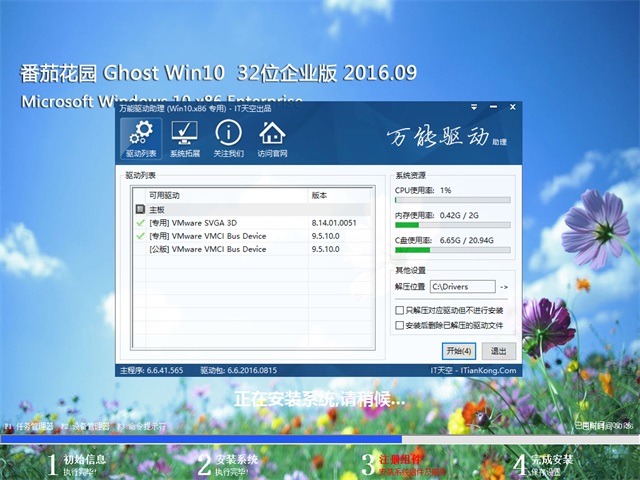Click the C盘使用率 progress bar

click(453, 250)
